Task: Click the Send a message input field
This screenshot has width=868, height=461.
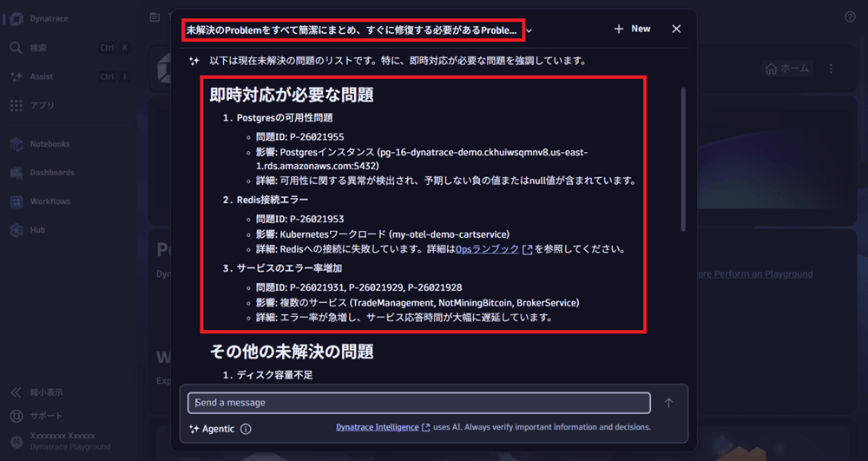Action: click(x=418, y=403)
